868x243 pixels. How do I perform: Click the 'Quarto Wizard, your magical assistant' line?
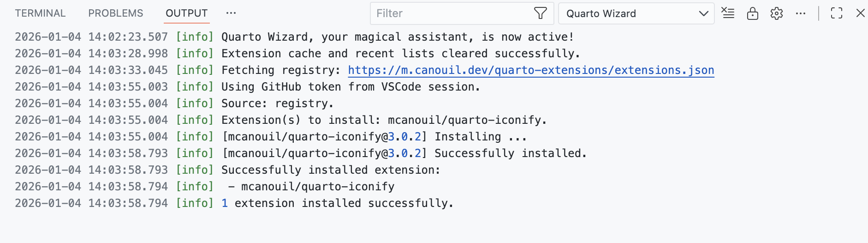coord(397,37)
